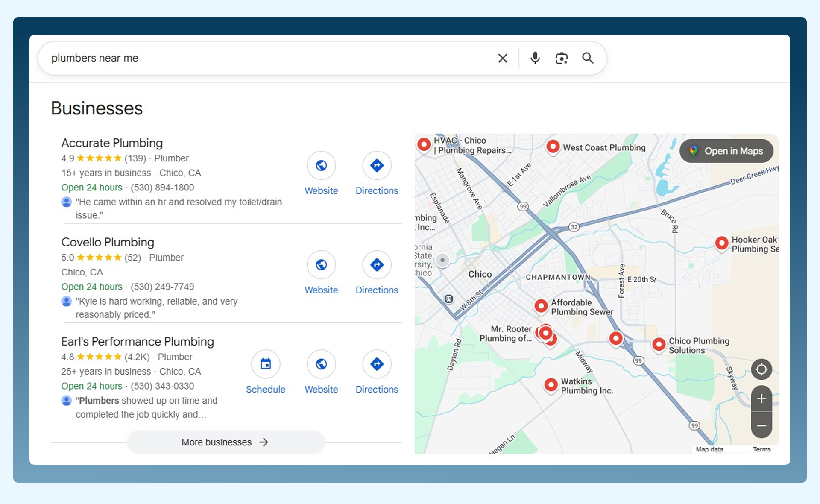Select Chico Plumbing Solutions map pin
Image resolution: width=820 pixels, height=504 pixels.
(x=659, y=344)
